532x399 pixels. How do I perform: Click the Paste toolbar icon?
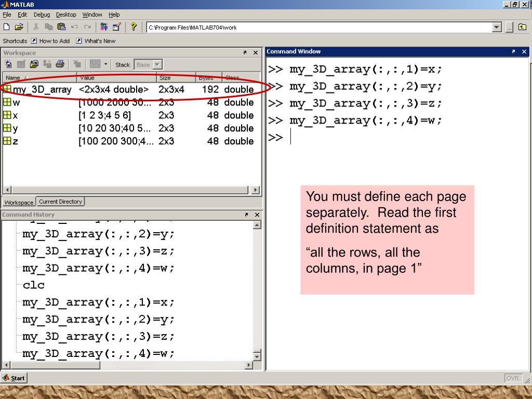click(x=61, y=27)
